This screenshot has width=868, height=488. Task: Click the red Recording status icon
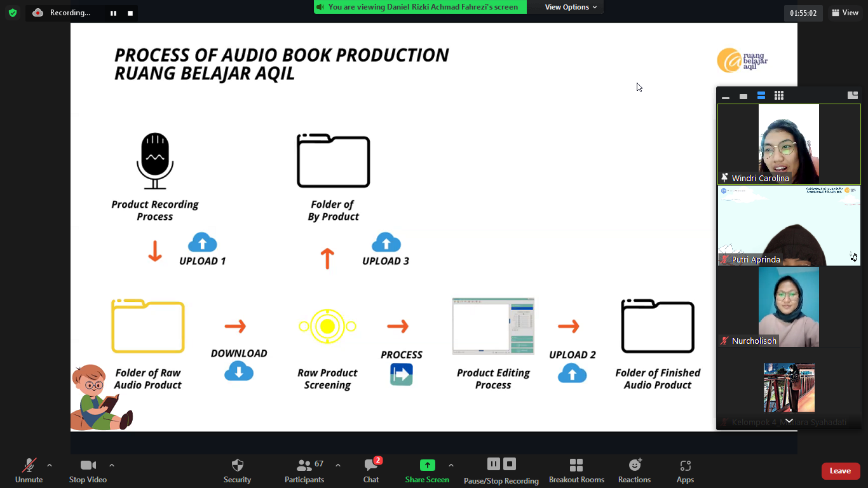[x=37, y=13]
